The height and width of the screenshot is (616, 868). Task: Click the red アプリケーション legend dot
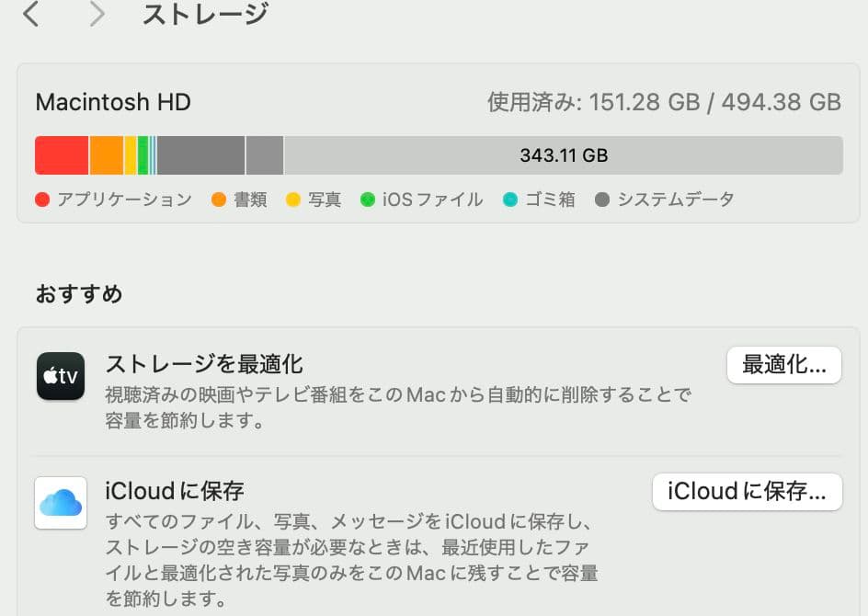[40, 199]
